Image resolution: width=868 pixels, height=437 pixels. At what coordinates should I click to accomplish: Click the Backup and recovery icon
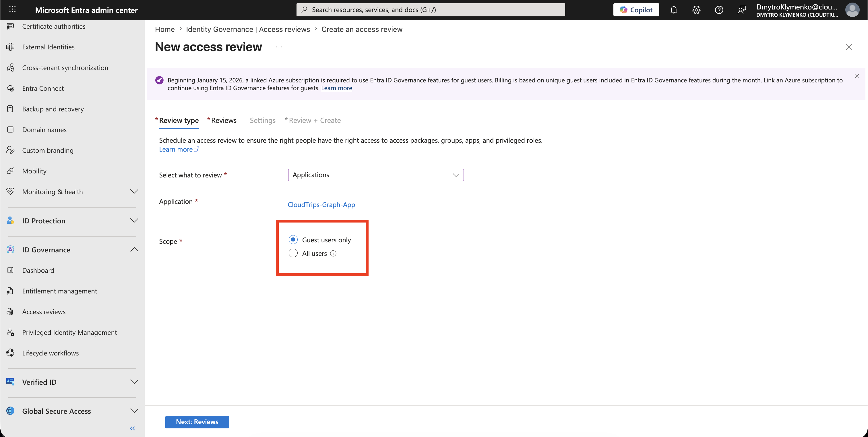(x=10, y=109)
